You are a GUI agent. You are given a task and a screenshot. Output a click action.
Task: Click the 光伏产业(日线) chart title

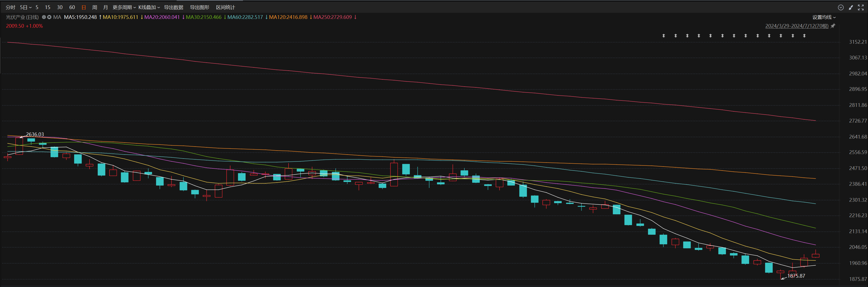click(x=22, y=17)
